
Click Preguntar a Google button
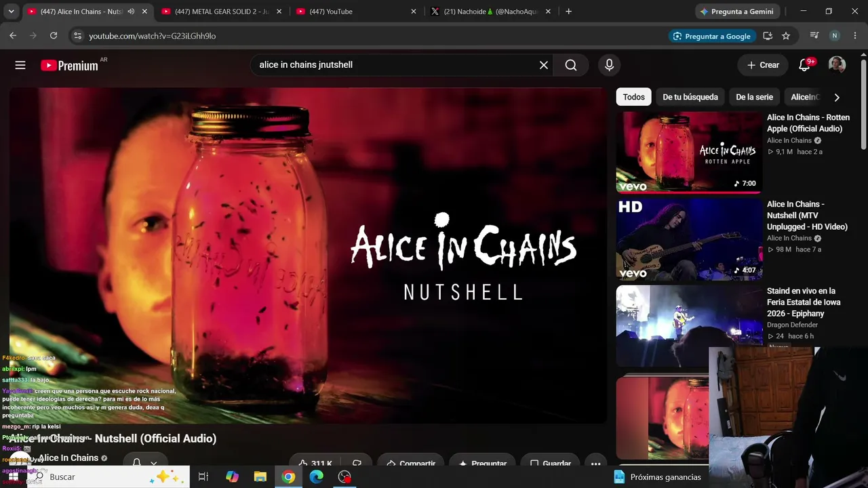coord(711,36)
